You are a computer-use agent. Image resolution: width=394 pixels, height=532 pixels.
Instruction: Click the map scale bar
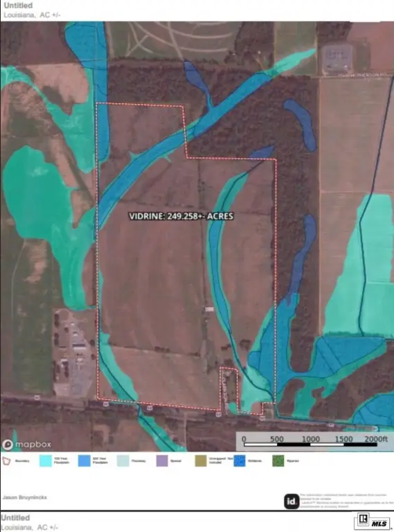tap(310, 444)
